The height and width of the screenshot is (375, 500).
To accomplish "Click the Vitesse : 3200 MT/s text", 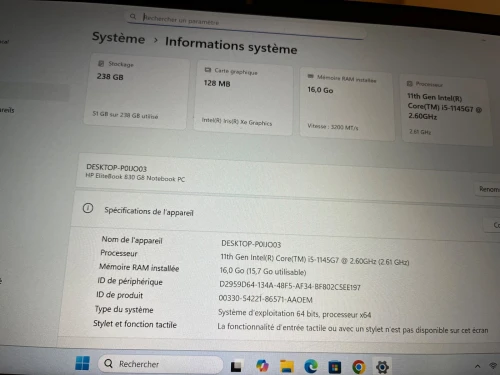I will click(x=333, y=127).
